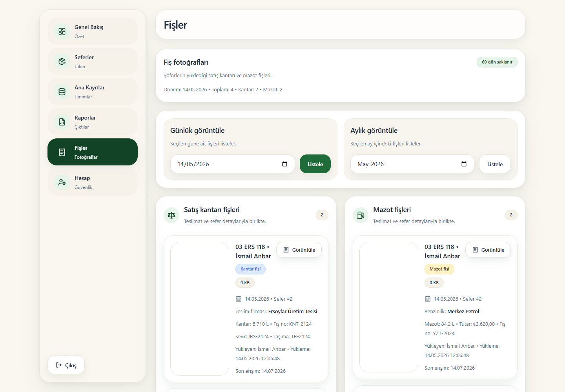Click the count badge on Satış kantarı fişleri

pos(322,215)
